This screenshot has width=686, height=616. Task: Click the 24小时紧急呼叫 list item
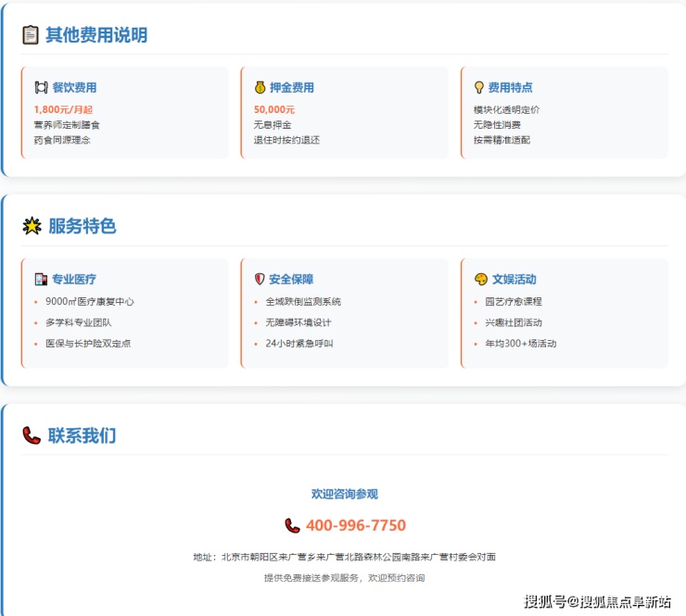pyautogui.click(x=299, y=344)
